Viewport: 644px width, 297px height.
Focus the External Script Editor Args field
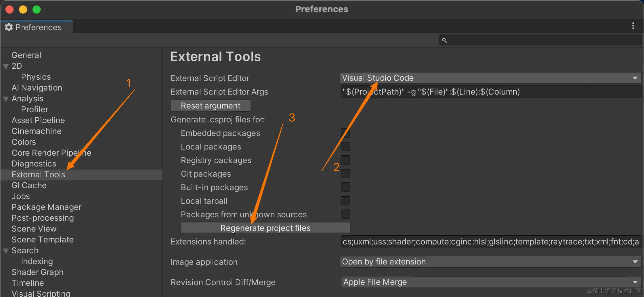490,92
